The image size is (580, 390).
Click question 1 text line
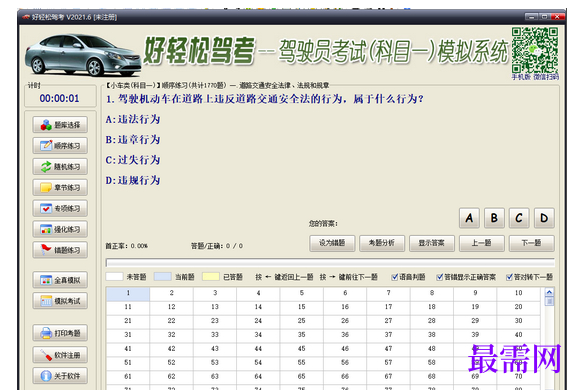(265, 99)
